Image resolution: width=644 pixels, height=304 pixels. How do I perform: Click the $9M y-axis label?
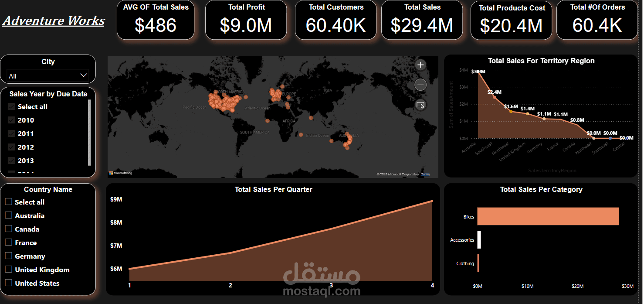(x=116, y=199)
